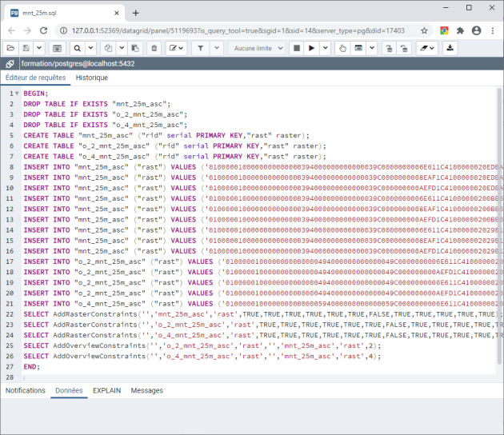Open the browser three-dot menu
The width and height of the screenshot is (504, 435).
click(493, 30)
